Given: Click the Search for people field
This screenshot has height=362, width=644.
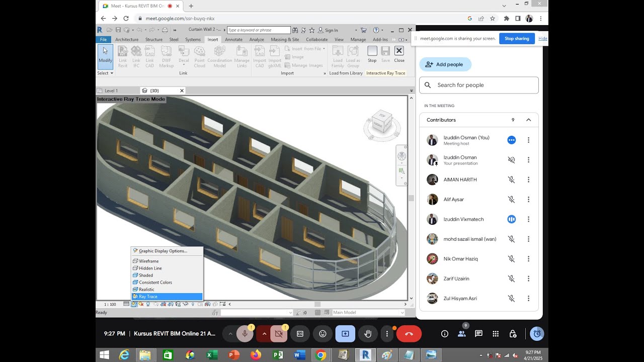Looking at the screenshot, I should point(479,85).
